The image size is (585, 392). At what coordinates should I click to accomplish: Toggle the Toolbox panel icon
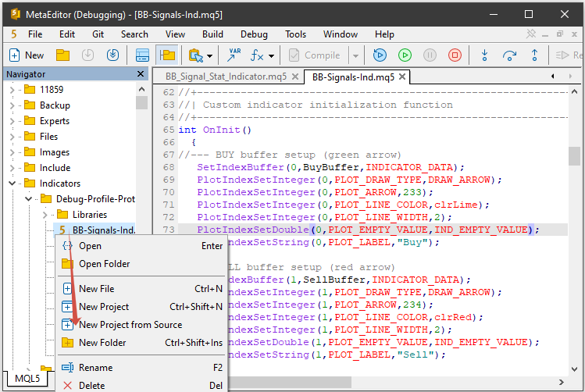tap(142, 55)
